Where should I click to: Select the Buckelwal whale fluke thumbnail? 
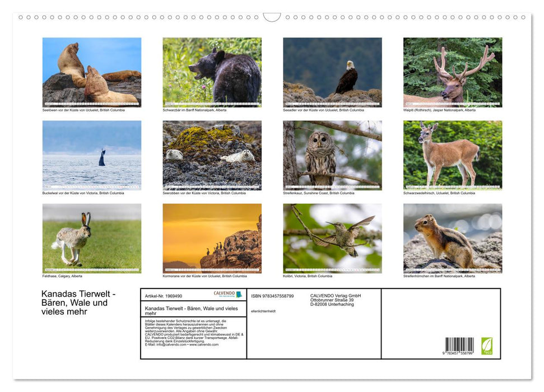[91, 155]
